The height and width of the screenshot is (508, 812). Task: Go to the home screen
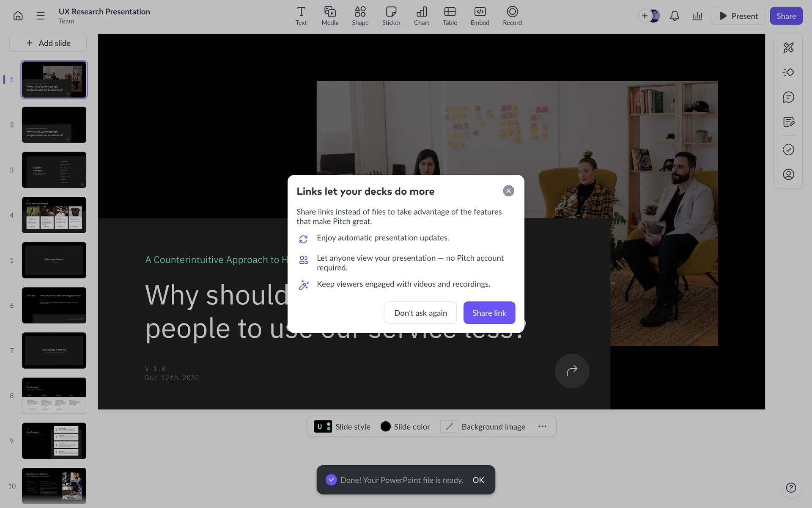(x=18, y=16)
